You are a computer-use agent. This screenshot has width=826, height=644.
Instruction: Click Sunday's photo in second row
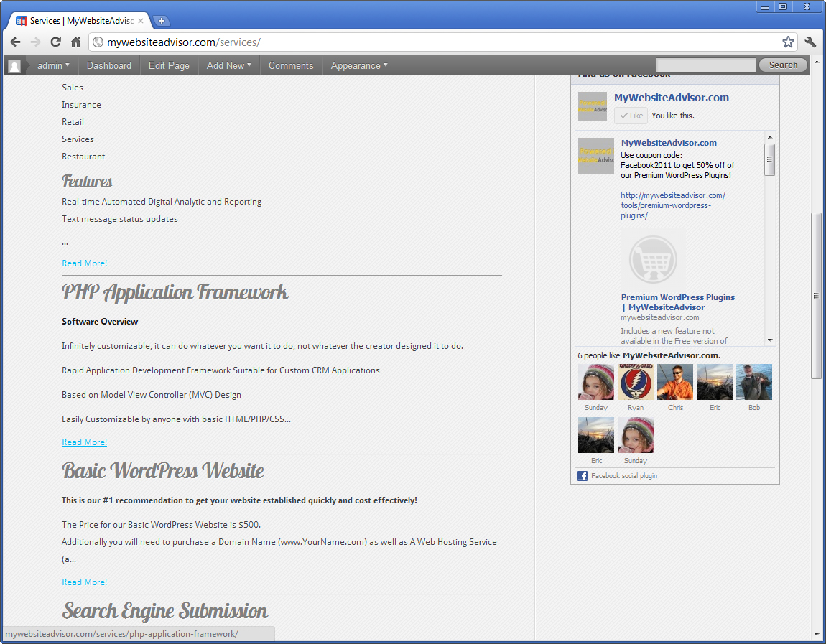point(636,436)
